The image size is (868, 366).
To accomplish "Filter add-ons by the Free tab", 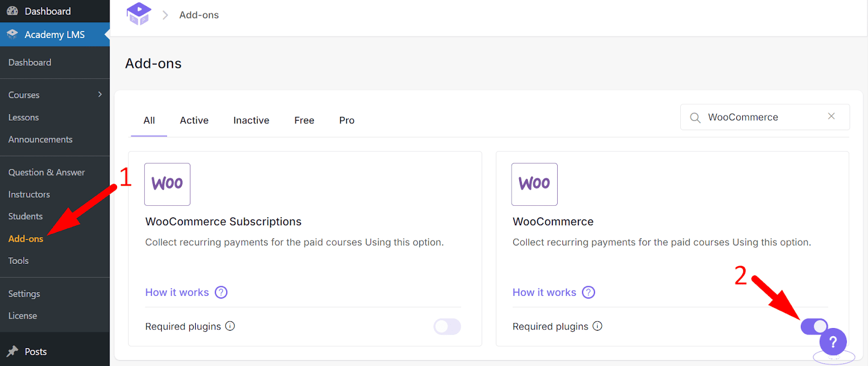I will [x=304, y=121].
